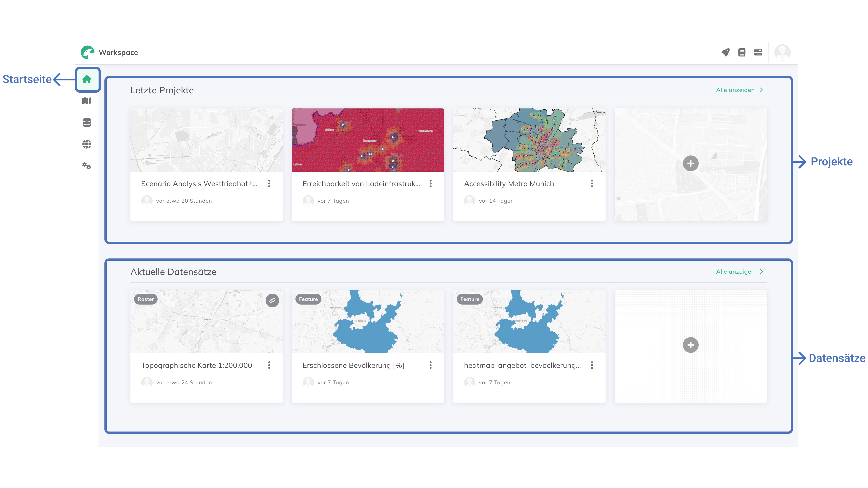
Task: Click the Raster badge on Topographische Karte
Action: [146, 299]
